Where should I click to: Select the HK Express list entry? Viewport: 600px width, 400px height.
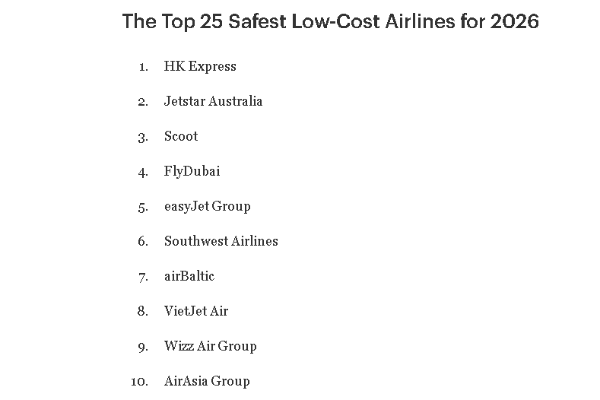click(x=200, y=67)
